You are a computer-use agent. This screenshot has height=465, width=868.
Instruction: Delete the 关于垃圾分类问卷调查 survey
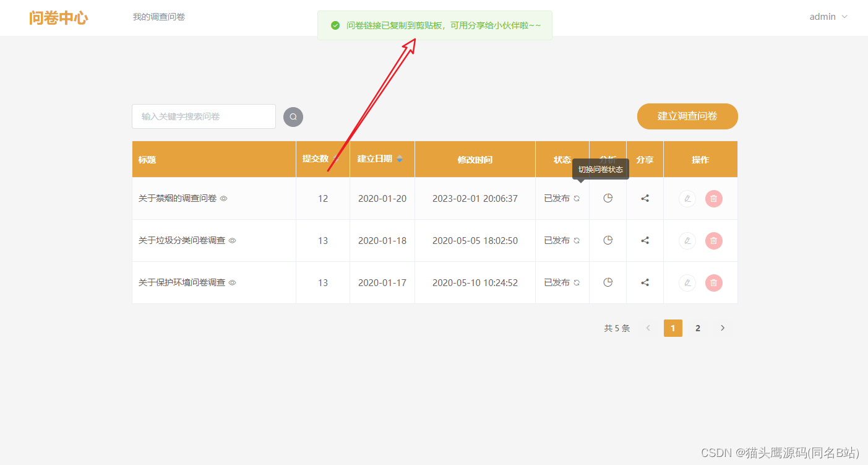[x=714, y=241]
